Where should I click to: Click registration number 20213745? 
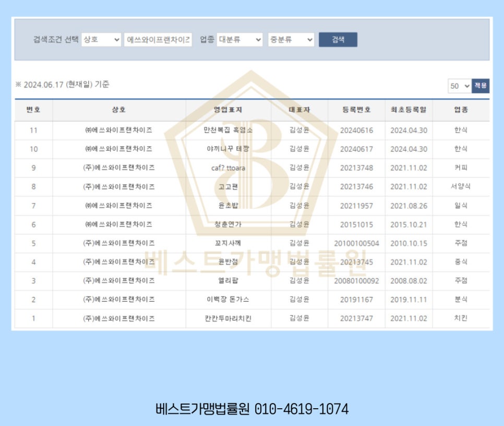(356, 262)
